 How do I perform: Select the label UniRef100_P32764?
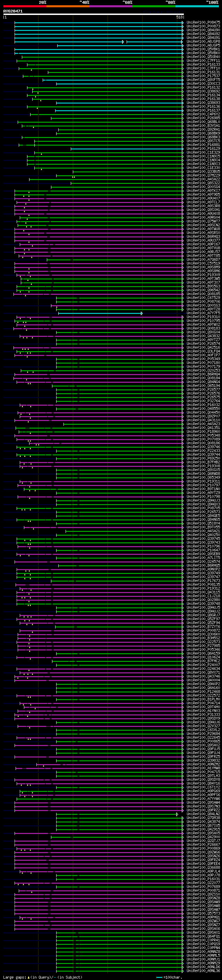tap(203, 401)
